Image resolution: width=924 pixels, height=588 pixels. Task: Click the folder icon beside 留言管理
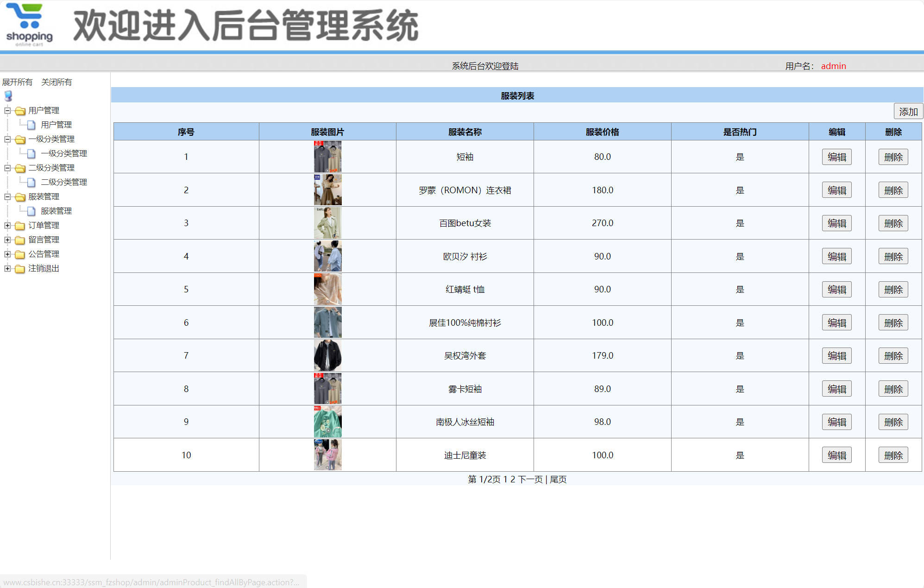point(19,240)
